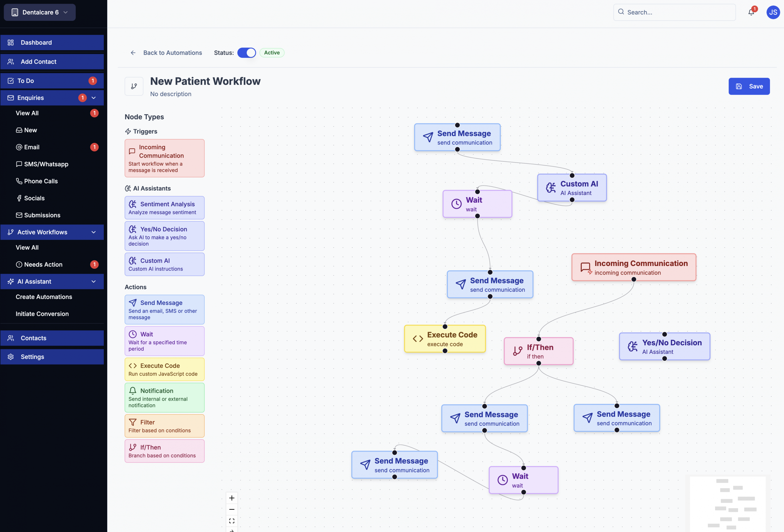Click clock icon on upper Wait node
The image size is (784, 532).
click(456, 204)
